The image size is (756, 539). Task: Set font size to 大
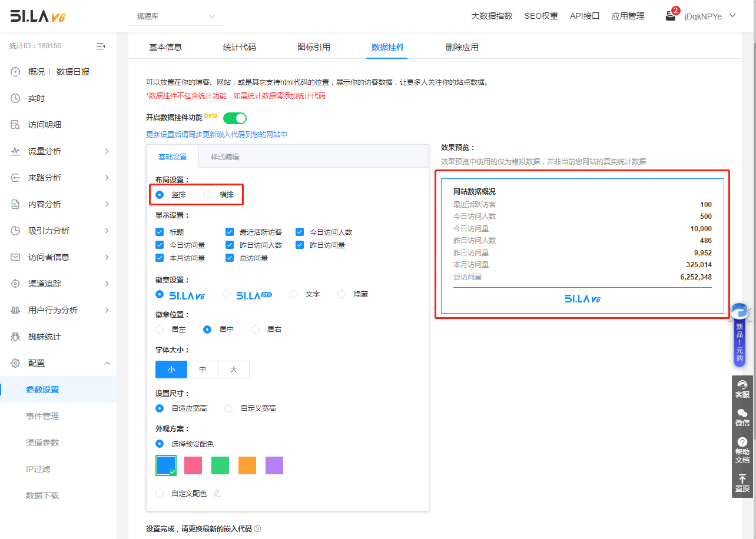pos(233,370)
